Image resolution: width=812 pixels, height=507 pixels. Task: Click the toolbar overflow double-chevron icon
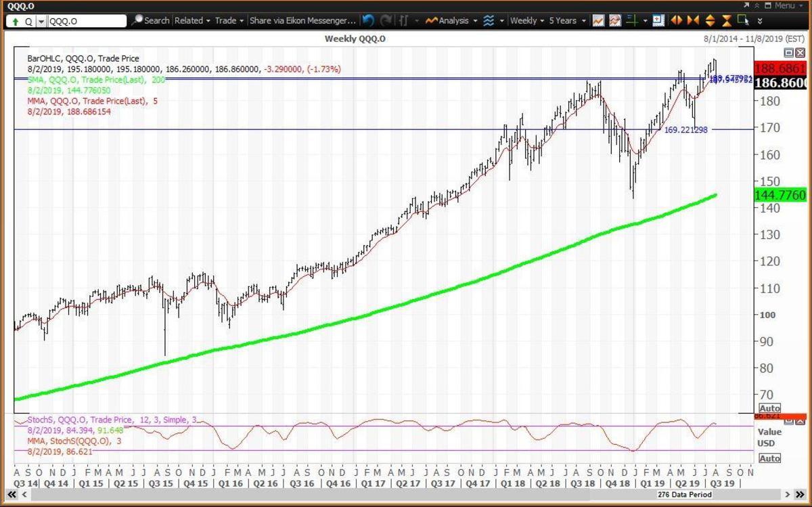(x=760, y=21)
